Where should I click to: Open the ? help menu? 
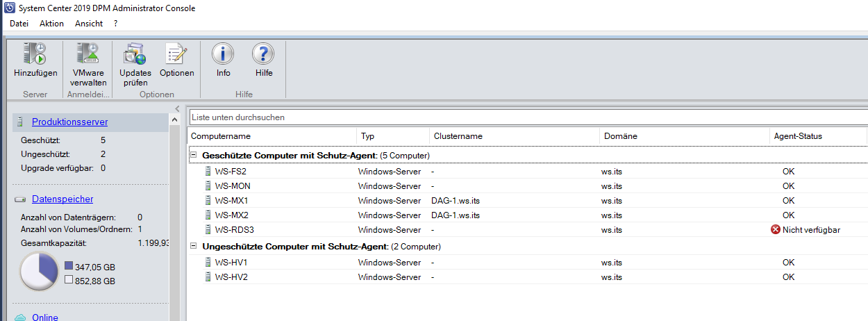point(116,24)
